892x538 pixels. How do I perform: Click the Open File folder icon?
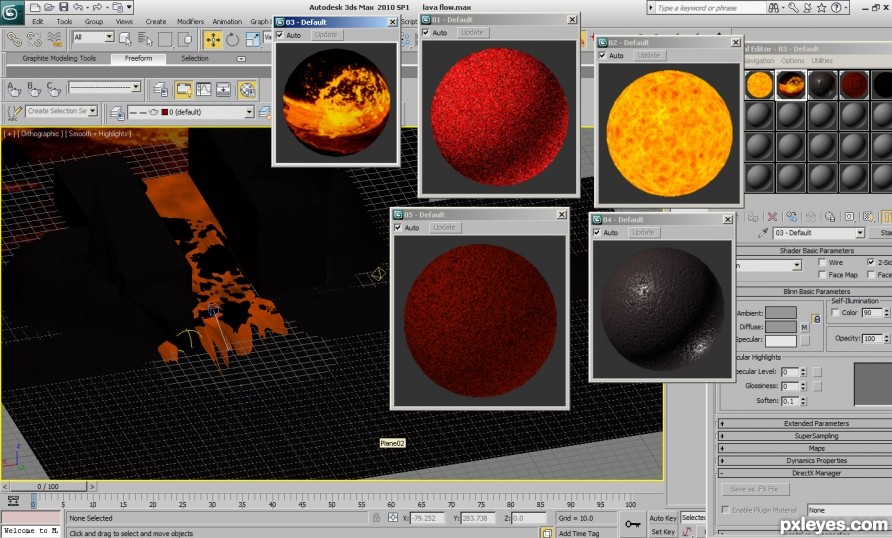coord(49,7)
